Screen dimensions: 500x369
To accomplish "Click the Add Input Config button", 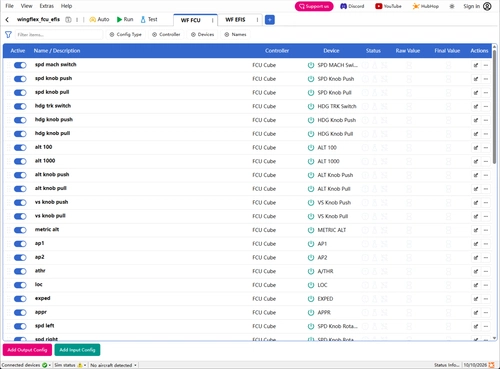I will click(x=77, y=350).
